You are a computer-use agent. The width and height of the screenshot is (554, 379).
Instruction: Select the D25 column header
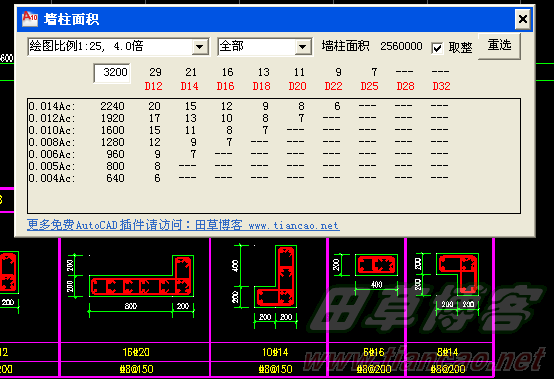click(370, 86)
